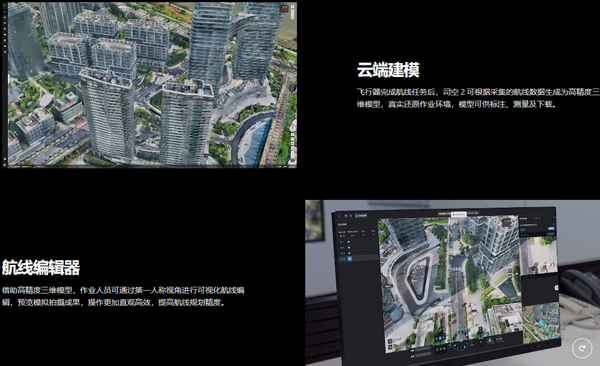Click the layer icons at the map's bottom-left
Viewport: 600px width, 366px height.
[x=390, y=343]
